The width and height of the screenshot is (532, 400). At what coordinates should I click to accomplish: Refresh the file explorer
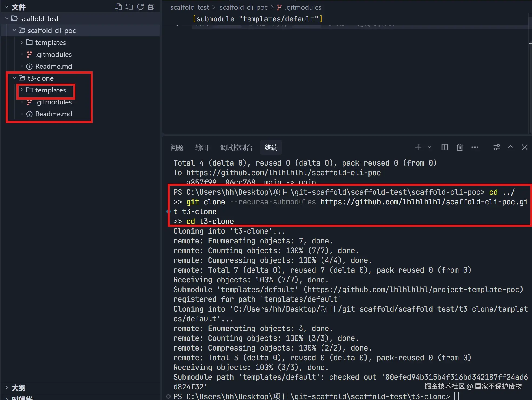click(140, 7)
